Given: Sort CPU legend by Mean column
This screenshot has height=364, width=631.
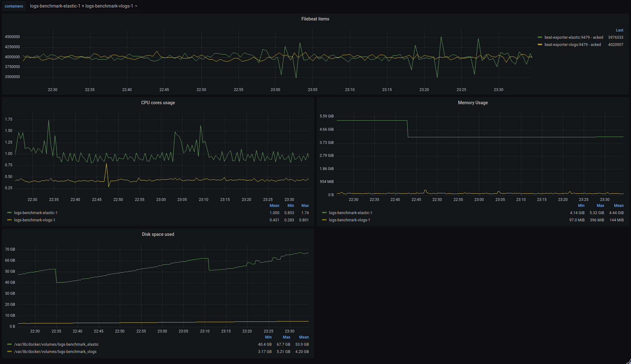Looking at the screenshot, I should coord(274,206).
